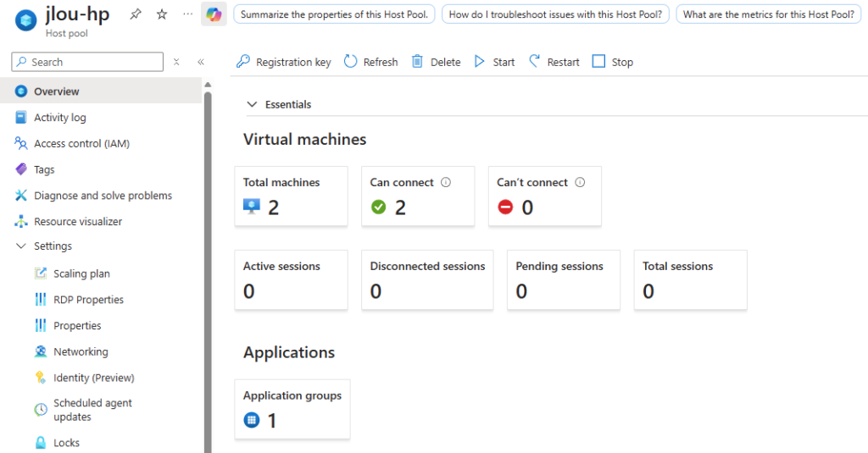Viewport: 868px width, 453px height.
Task: Collapse the Settings menu group
Action: (x=21, y=246)
